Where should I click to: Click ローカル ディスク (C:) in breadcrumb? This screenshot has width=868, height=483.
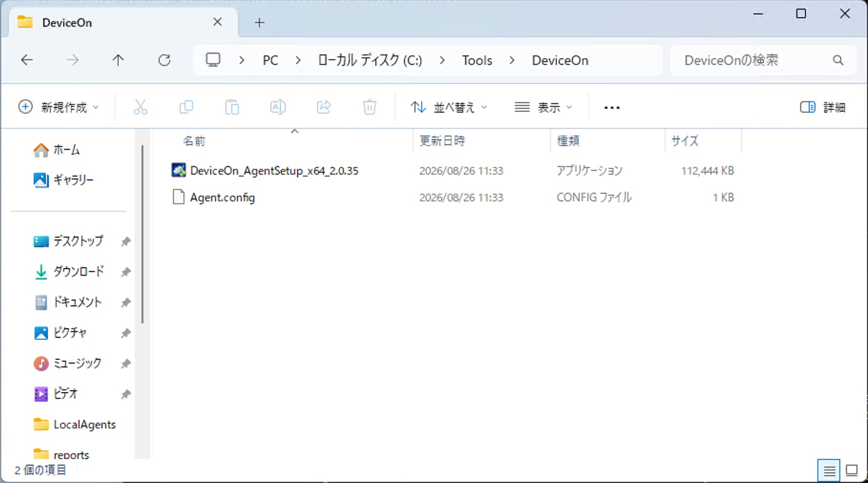370,60
